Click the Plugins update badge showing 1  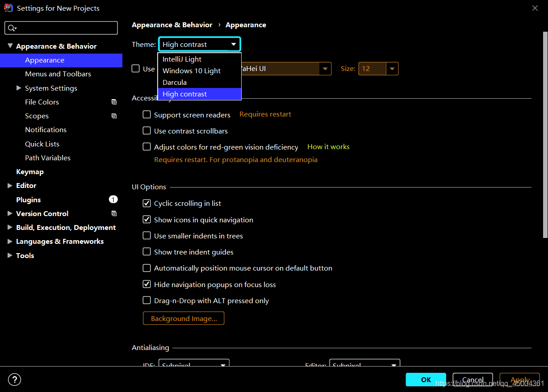click(113, 199)
